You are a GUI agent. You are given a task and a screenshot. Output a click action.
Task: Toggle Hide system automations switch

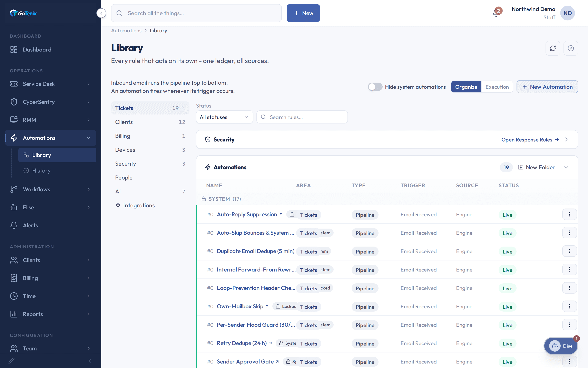coord(375,87)
